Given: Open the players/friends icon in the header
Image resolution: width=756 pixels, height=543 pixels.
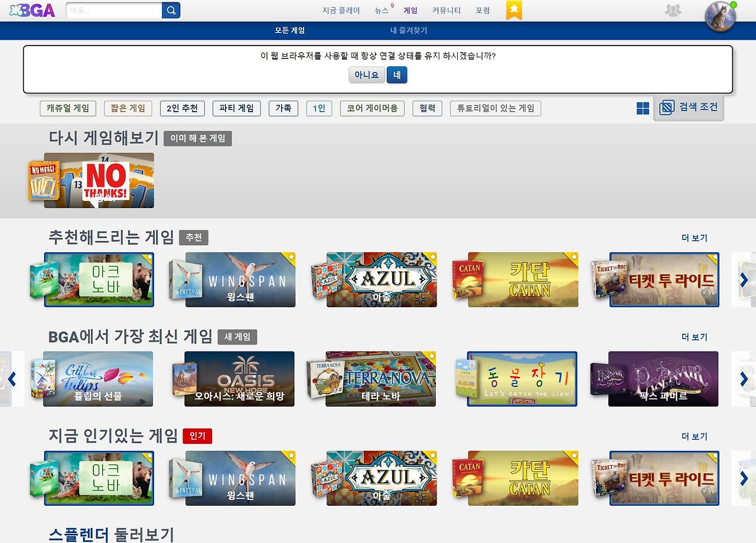Looking at the screenshot, I should coord(673,10).
